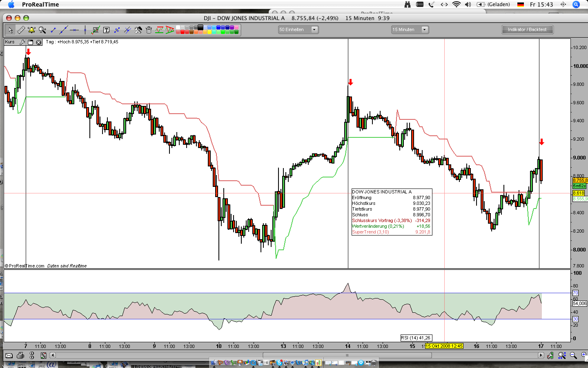Select the horizontal line tool
The image size is (588, 368).
[x=74, y=30]
